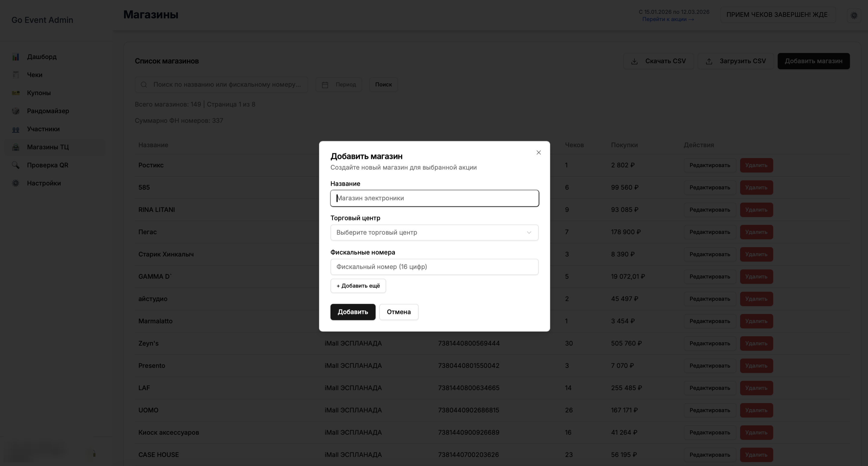
Task: Delete the Пегас store
Action: click(x=756, y=232)
